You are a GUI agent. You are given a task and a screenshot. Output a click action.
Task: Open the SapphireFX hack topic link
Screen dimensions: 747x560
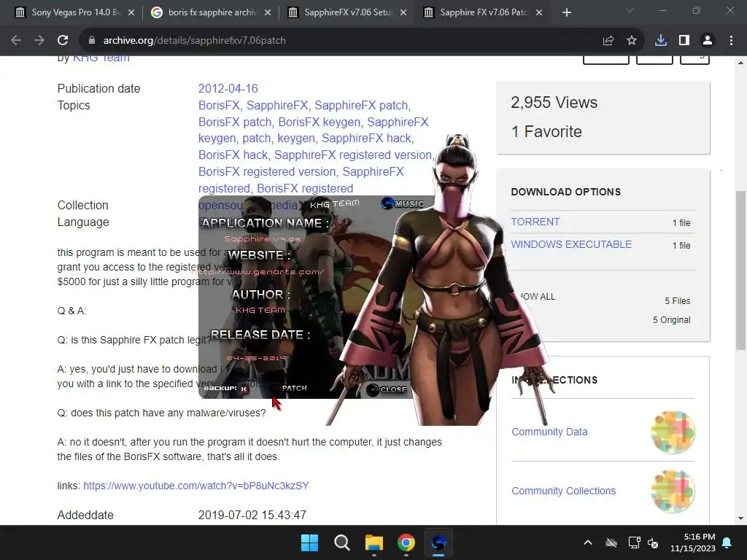pyautogui.click(x=366, y=138)
